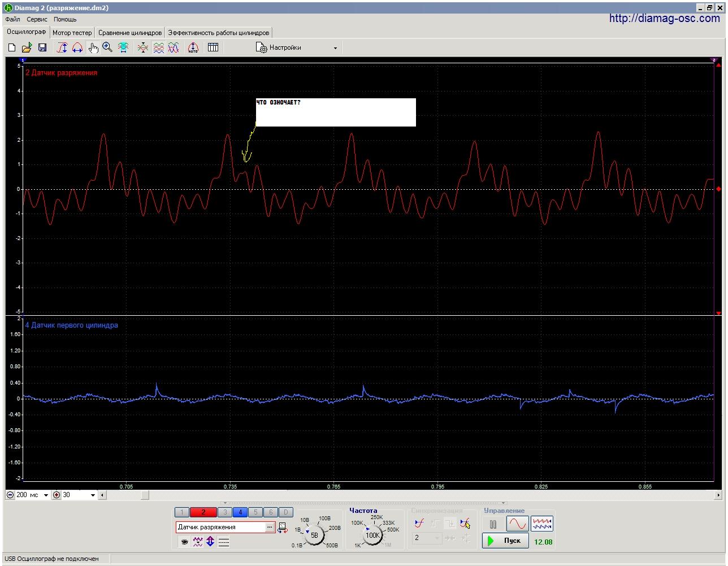Open the Файл menu
The width and height of the screenshot is (728, 566).
[12, 19]
